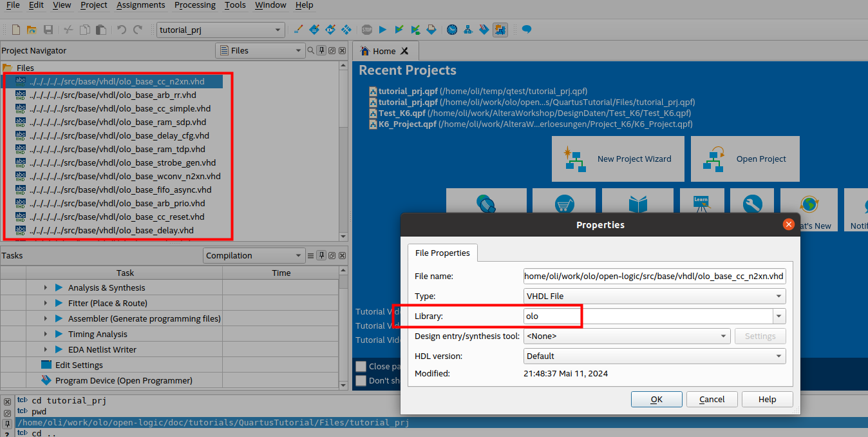Click the Open Project button
The height and width of the screenshot is (437, 868).
click(745, 159)
